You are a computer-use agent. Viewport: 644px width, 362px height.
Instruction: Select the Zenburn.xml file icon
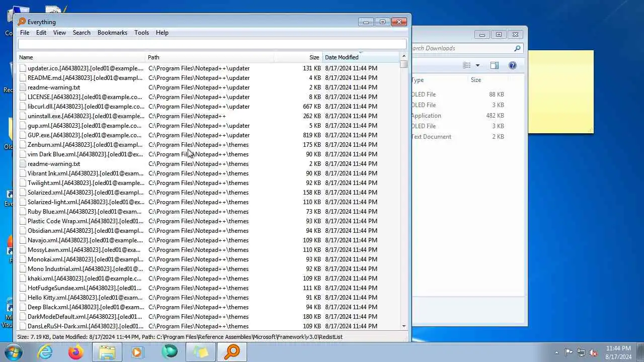coord(23,145)
